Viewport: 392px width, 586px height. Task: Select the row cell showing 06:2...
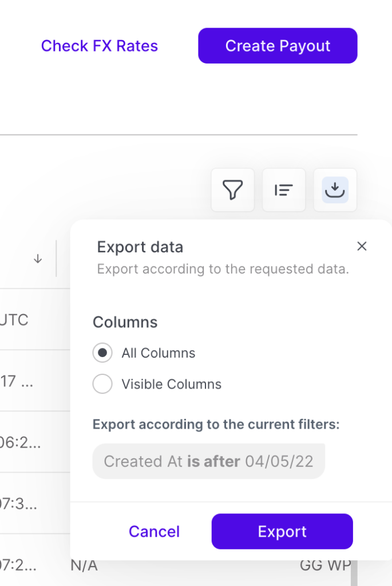18,443
